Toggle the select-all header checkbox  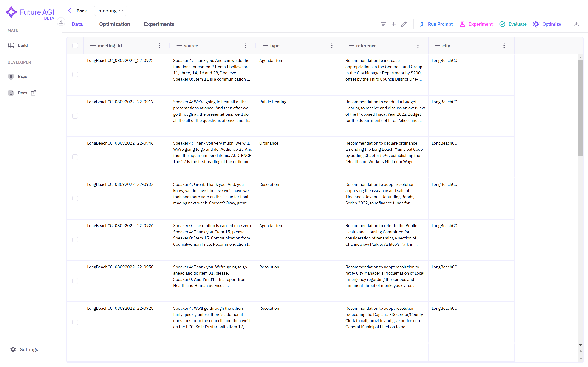tap(75, 46)
